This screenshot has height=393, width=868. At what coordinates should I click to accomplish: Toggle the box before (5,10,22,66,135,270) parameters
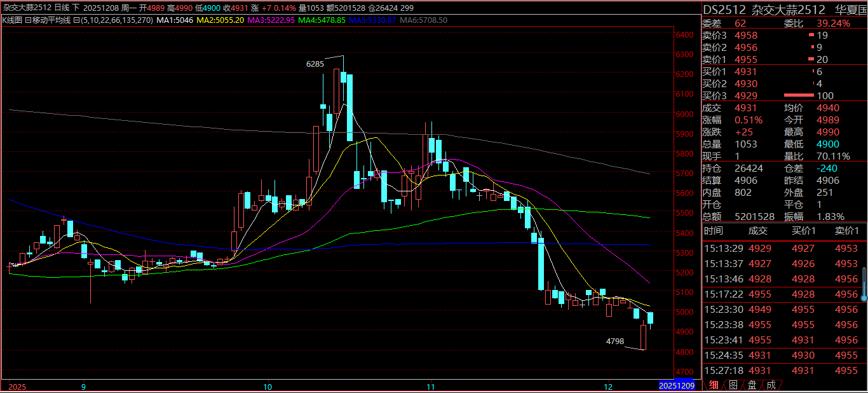[76, 20]
